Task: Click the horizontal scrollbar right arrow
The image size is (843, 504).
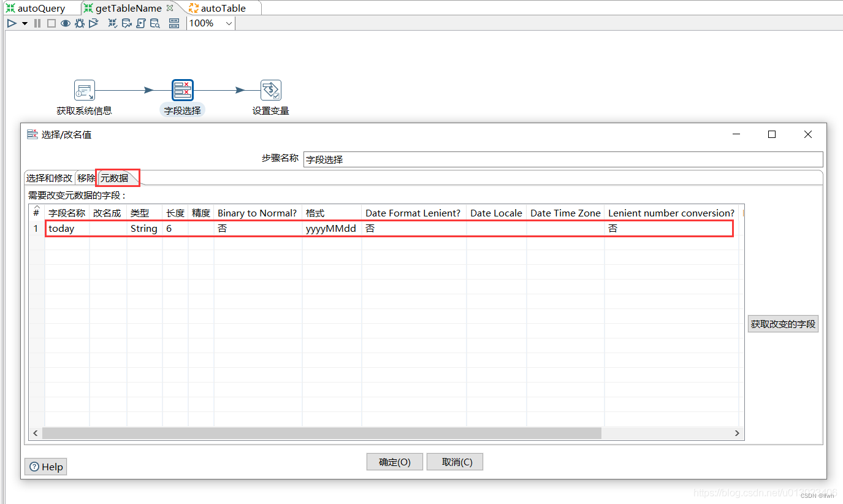Action: (x=738, y=433)
